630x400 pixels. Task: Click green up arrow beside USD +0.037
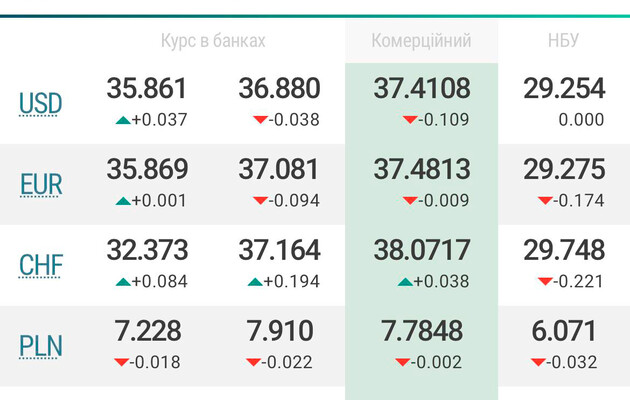[x=123, y=120]
